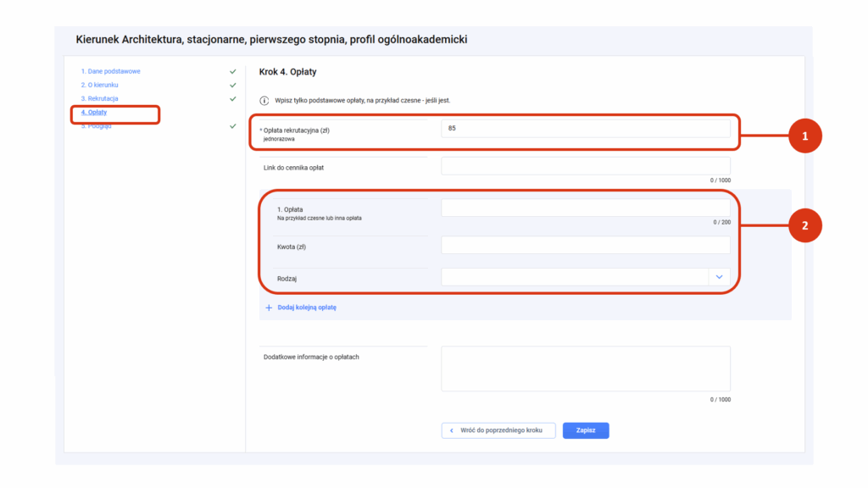Select step 4. Opłaty in sidebar
Image resolution: width=868 pixels, height=488 pixels.
(x=94, y=113)
